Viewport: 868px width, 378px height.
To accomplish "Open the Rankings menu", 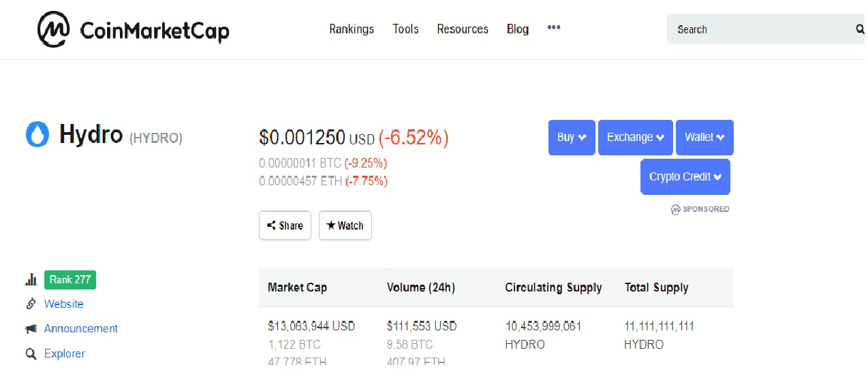I will click(352, 29).
